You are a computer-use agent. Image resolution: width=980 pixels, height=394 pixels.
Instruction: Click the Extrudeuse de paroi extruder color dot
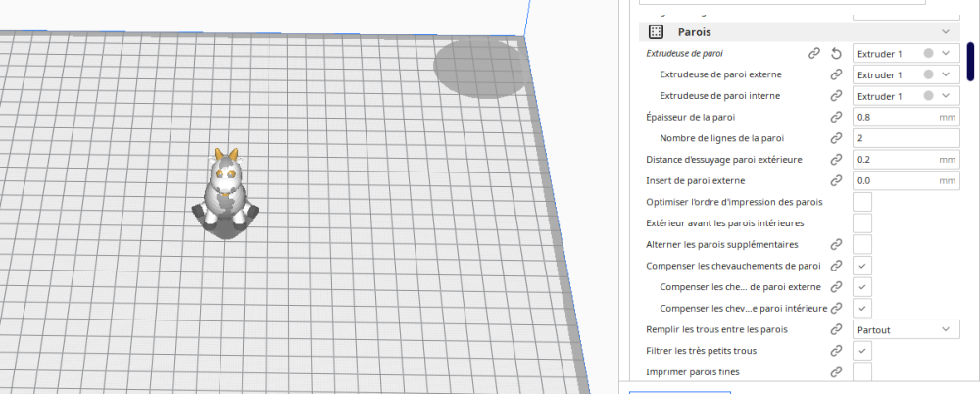[928, 53]
